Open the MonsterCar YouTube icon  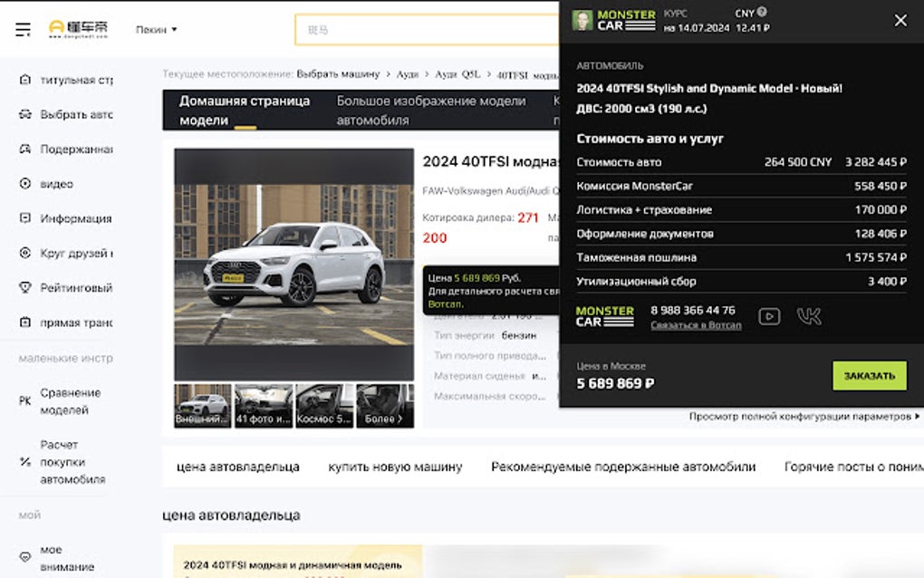coord(769,316)
